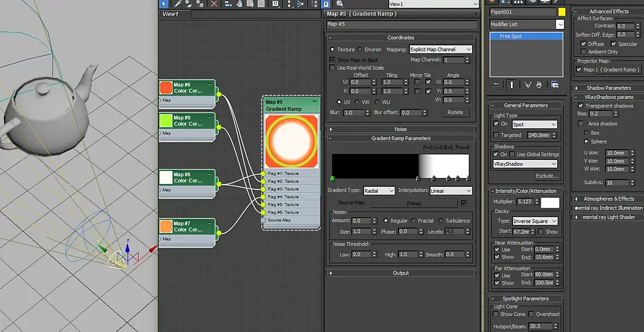This screenshot has width=644, height=332.
Task: Enable Ambient Only checkbox
Action: [x=583, y=52]
